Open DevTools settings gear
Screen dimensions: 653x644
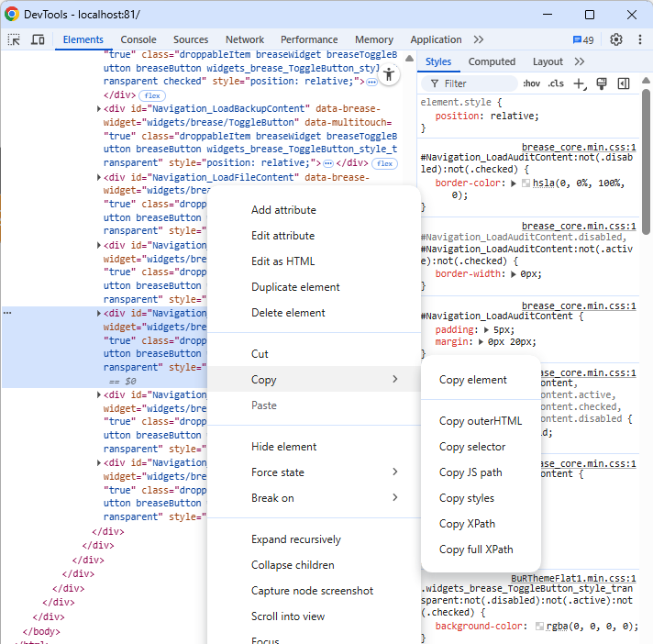616,39
